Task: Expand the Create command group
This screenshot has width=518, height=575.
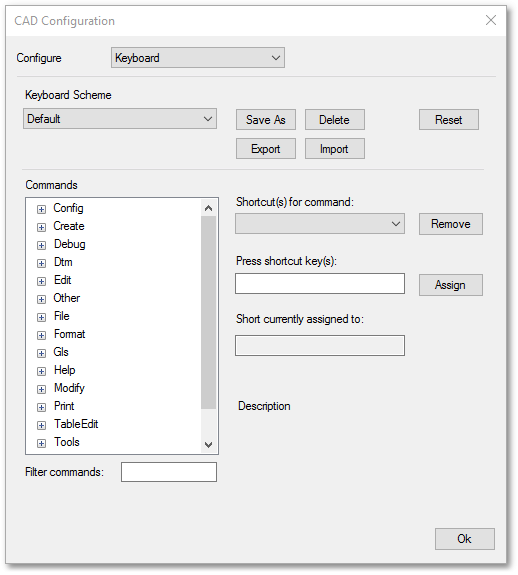Action: 41,227
